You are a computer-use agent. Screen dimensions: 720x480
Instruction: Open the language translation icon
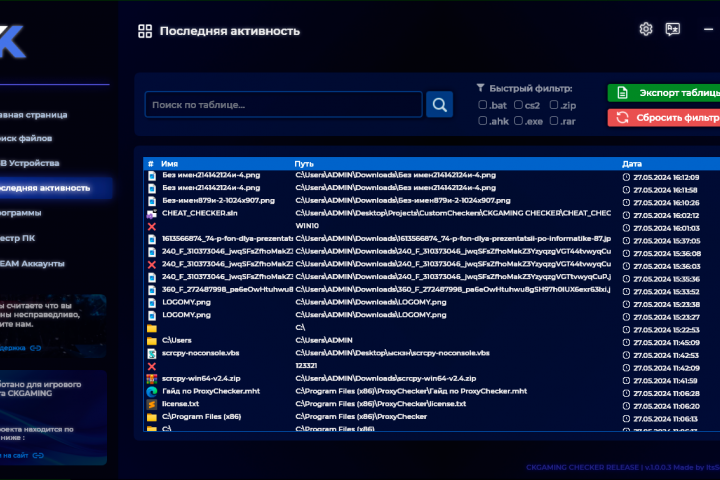[x=672, y=29]
